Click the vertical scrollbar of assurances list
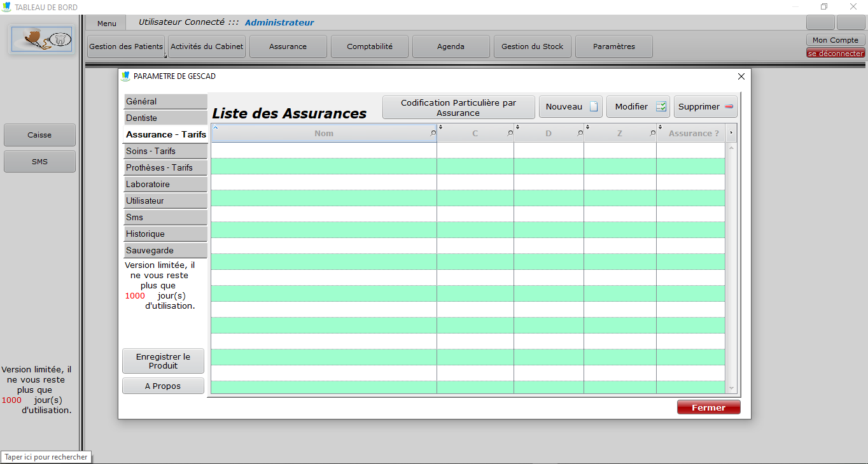868x464 pixels. pos(731,267)
